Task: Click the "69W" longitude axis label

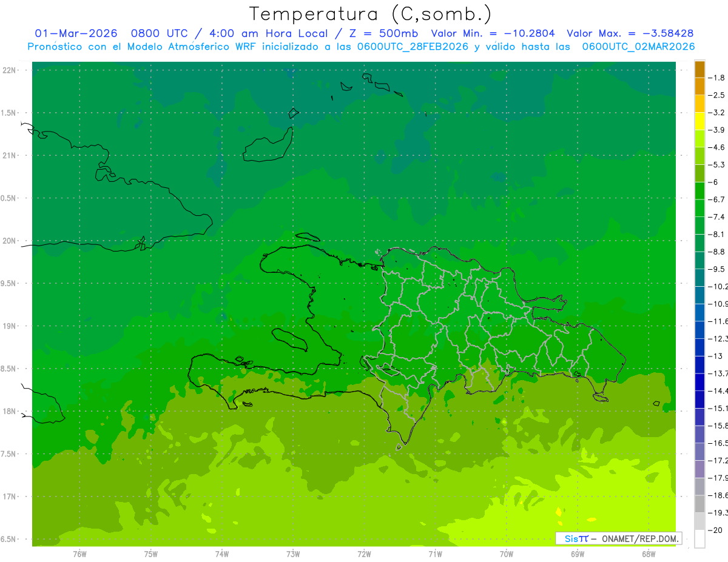Action: 577,554
